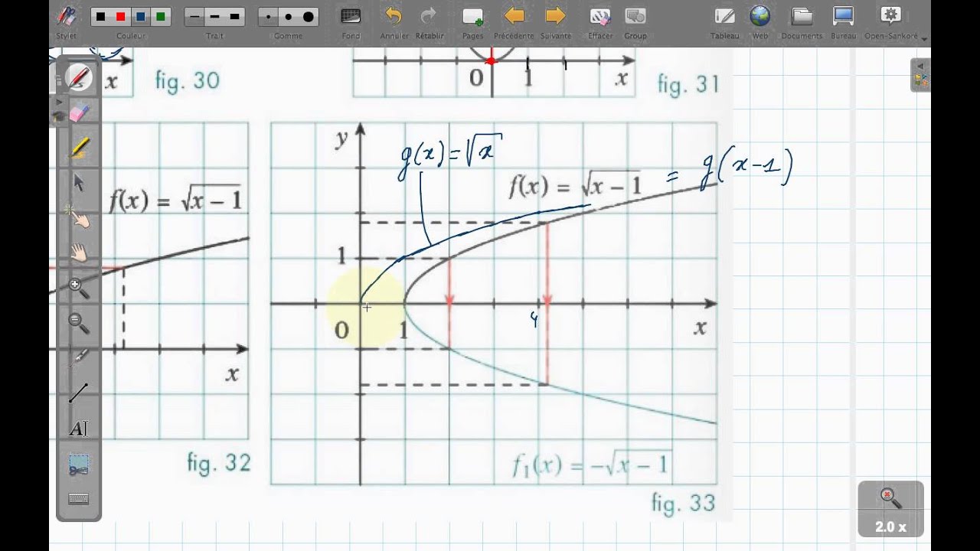Select the large eraser size (Gomme)
This screenshot has height=551, width=980.
308,17
